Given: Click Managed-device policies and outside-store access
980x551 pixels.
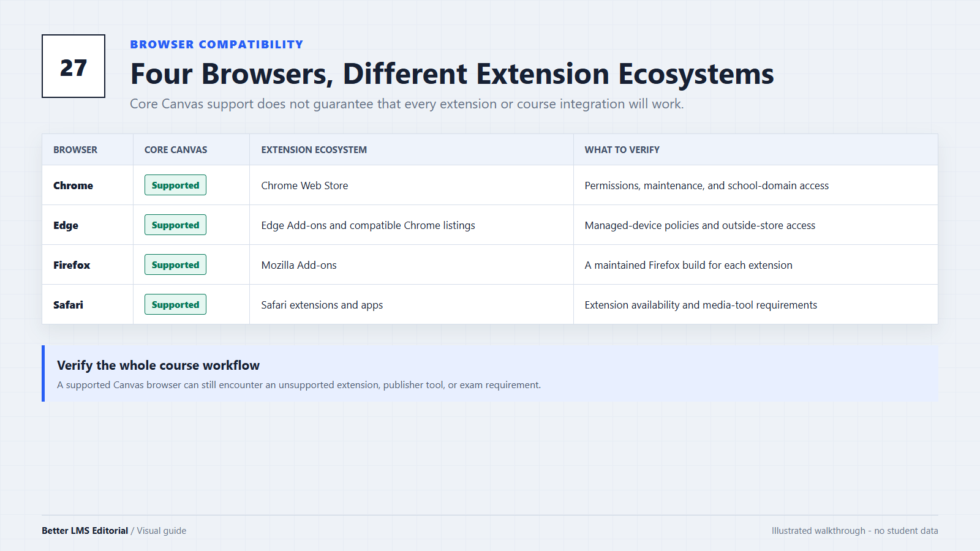Looking at the screenshot, I should coord(700,225).
